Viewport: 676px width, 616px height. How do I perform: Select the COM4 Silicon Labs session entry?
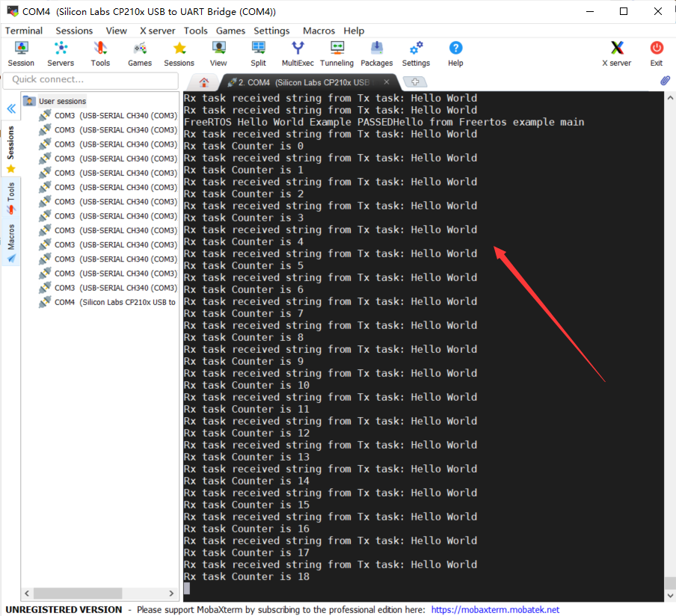(108, 302)
